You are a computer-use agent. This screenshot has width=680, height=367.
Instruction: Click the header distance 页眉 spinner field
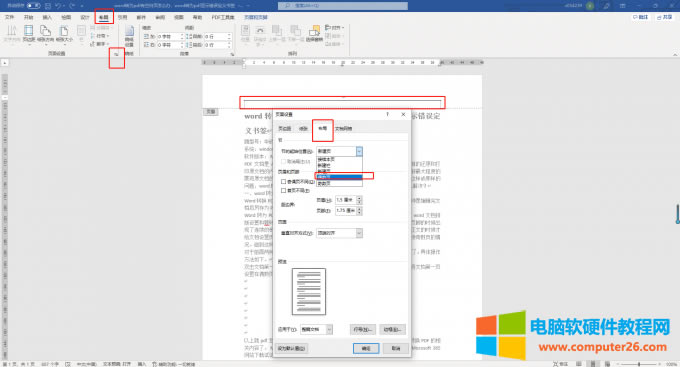click(346, 200)
